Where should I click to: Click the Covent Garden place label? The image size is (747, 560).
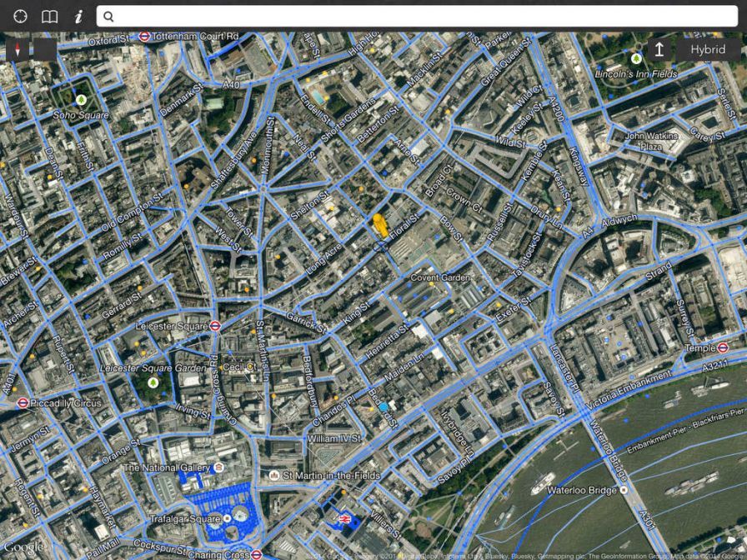(x=442, y=277)
